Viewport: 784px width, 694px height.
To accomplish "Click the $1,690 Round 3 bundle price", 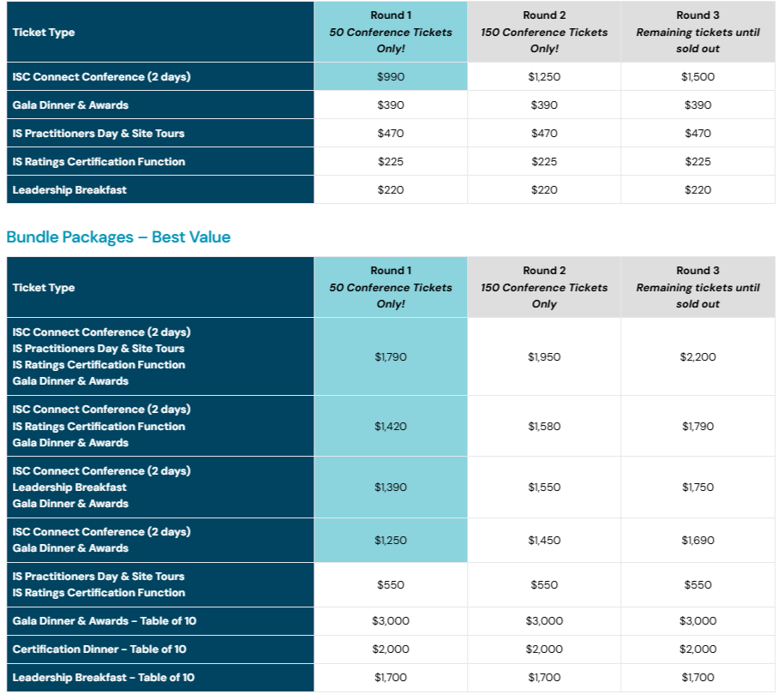I will coord(697,541).
